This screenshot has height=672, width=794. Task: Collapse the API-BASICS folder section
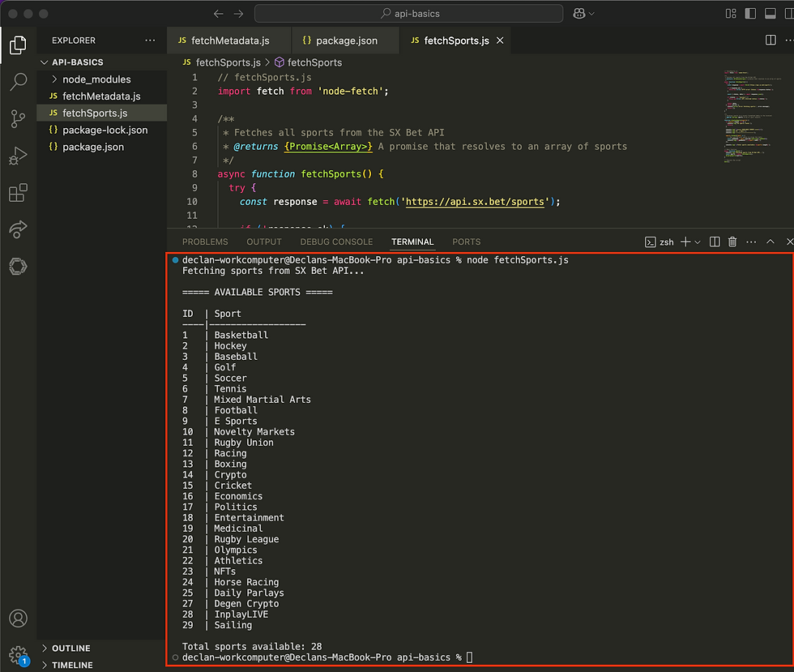(102, 62)
